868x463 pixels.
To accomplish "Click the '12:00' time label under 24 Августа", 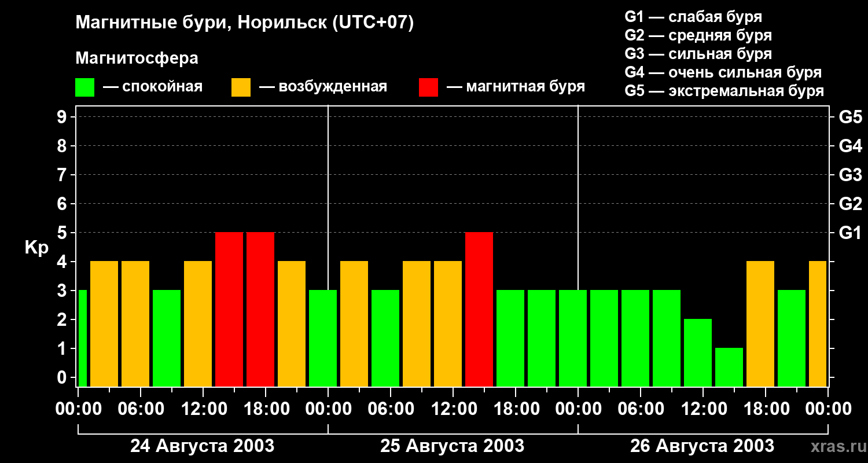I will click(203, 409).
